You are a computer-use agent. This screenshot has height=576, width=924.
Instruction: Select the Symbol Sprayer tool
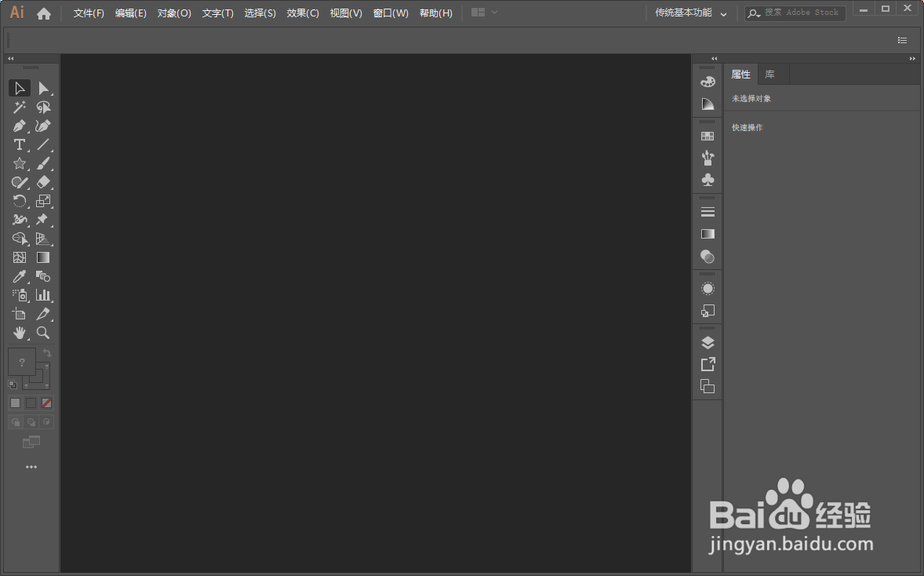20,295
